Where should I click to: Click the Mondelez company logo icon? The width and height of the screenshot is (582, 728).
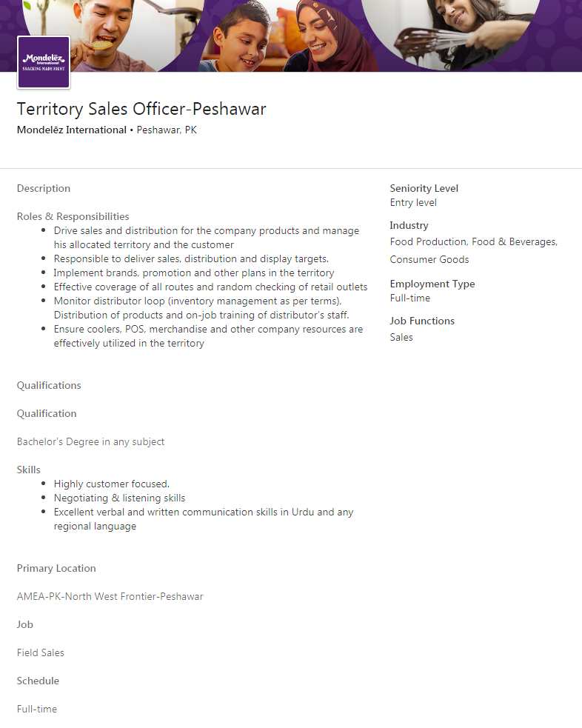[44, 63]
